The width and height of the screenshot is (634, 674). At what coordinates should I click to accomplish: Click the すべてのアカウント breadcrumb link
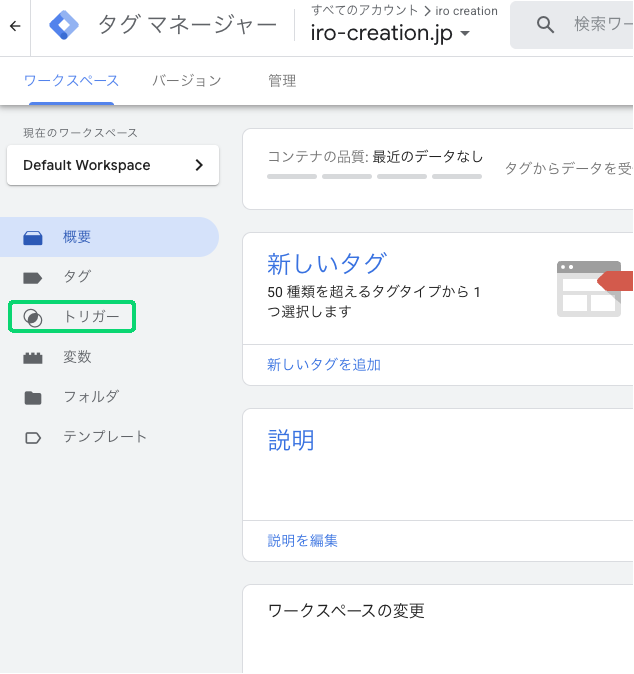pos(365,11)
